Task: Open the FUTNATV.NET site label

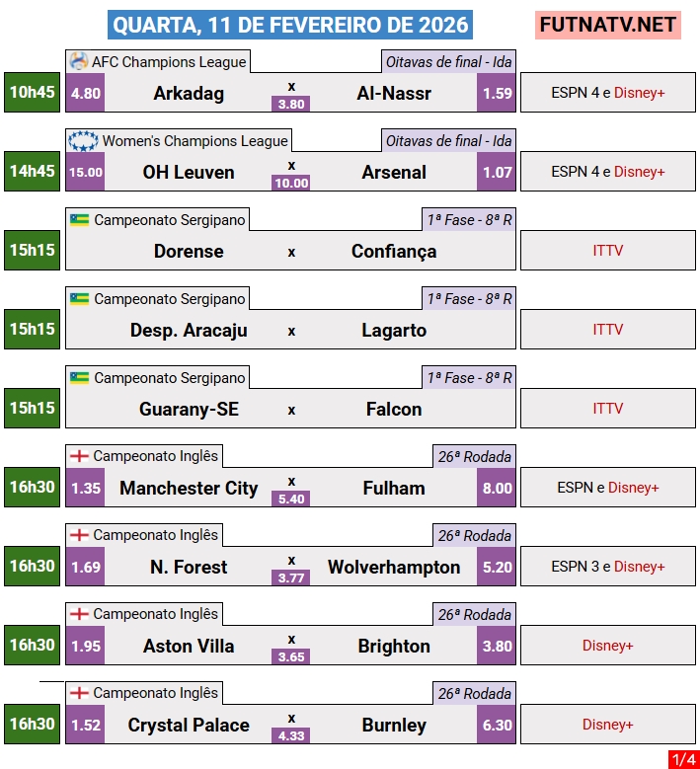Action: click(608, 24)
